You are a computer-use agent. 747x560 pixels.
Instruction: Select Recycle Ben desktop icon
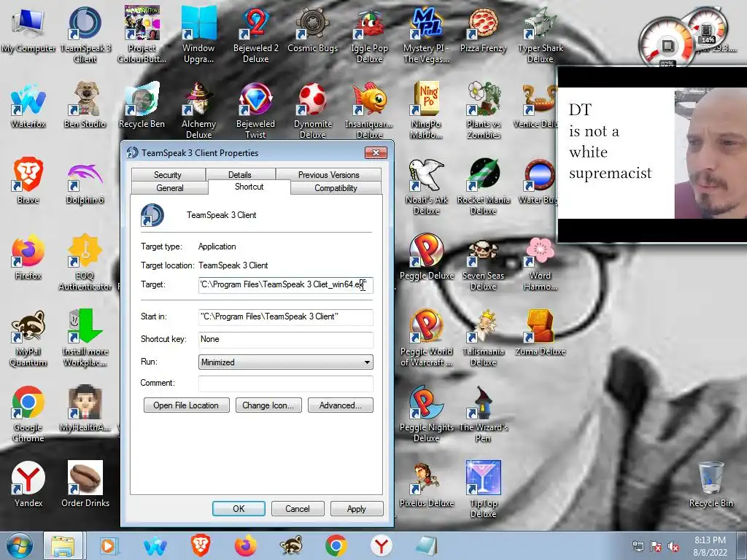[x=142, y=106]
